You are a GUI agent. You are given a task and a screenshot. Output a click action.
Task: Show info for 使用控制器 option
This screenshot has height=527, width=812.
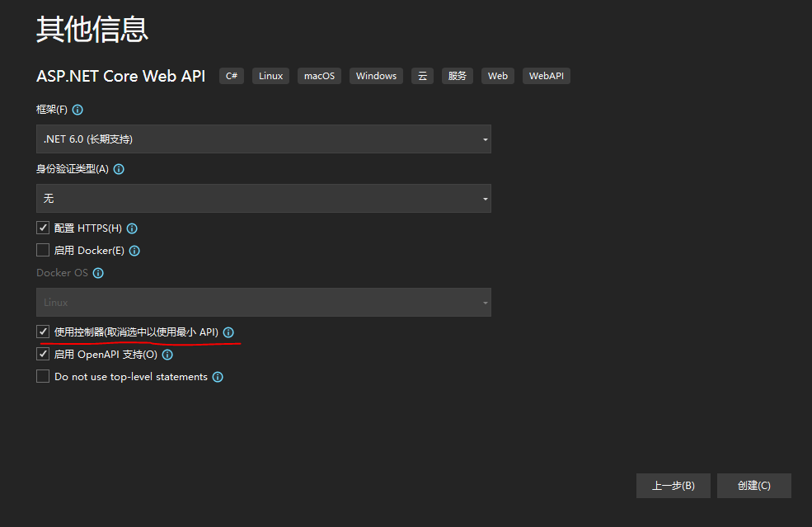pyautogui.click(x=228, y=332)
